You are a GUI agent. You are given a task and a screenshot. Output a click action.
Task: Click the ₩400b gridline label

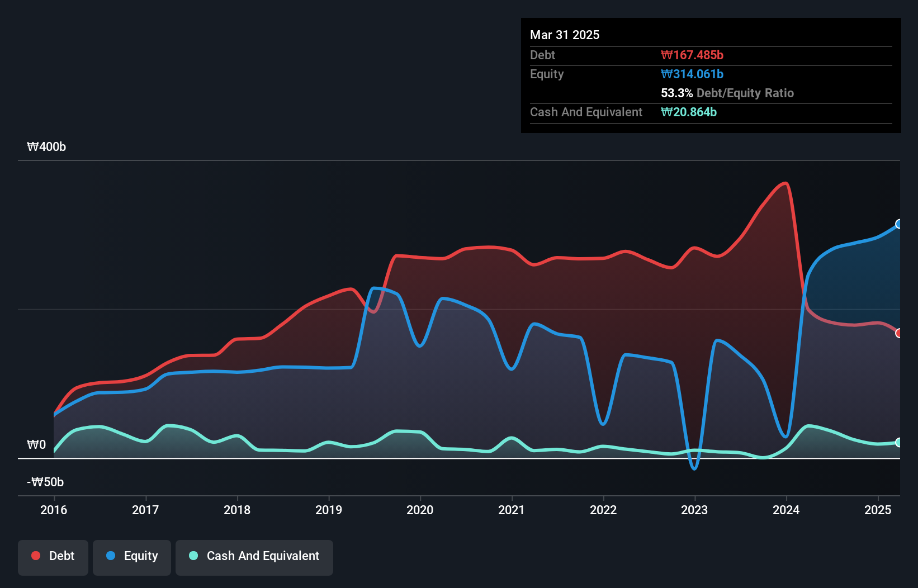point(47,147)
